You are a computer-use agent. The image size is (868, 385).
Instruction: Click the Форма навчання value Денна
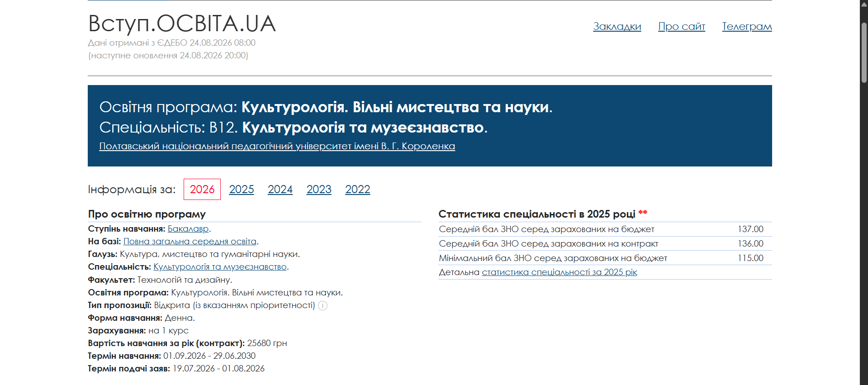[x=180, y=318]
